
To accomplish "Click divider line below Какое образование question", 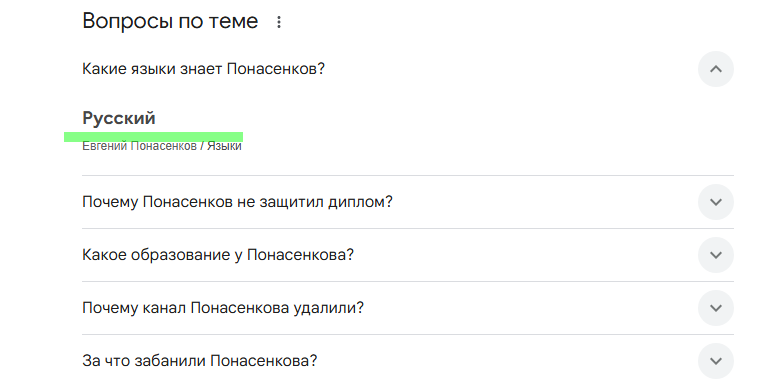I will tap(408, 281).
